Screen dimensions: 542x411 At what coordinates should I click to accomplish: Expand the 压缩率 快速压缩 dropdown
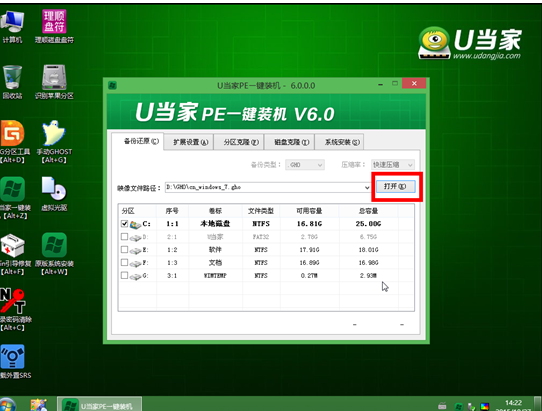[393, 165]
